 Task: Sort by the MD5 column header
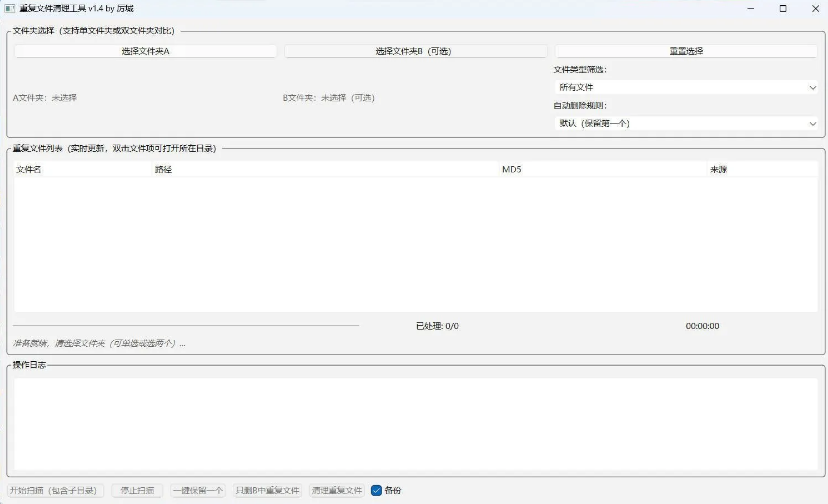click(x=511, y=170)
